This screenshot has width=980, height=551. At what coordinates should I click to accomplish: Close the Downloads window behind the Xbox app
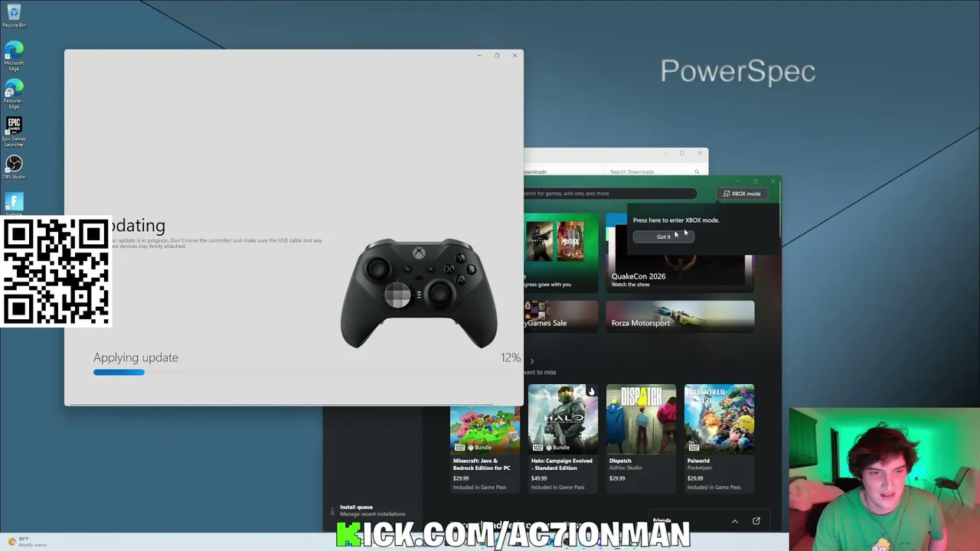click(x=699, y=153)
